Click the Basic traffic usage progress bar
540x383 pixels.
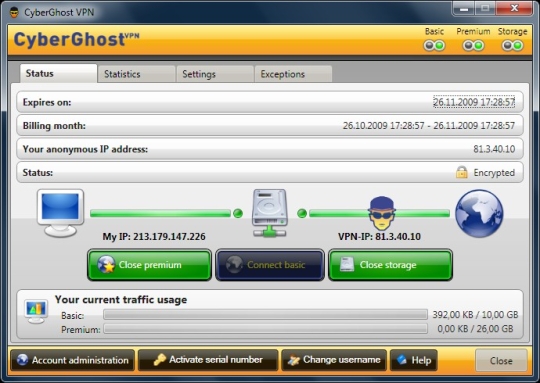click(265, 314)
